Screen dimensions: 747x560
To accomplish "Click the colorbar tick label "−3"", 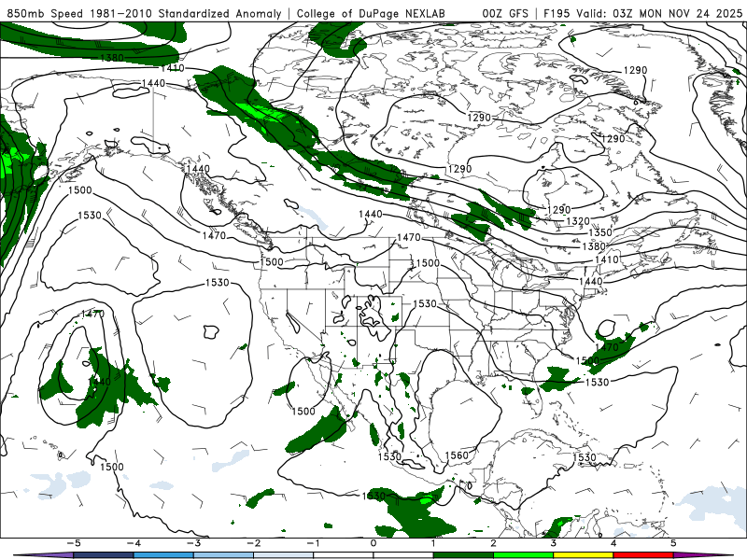I will (193, 543).
